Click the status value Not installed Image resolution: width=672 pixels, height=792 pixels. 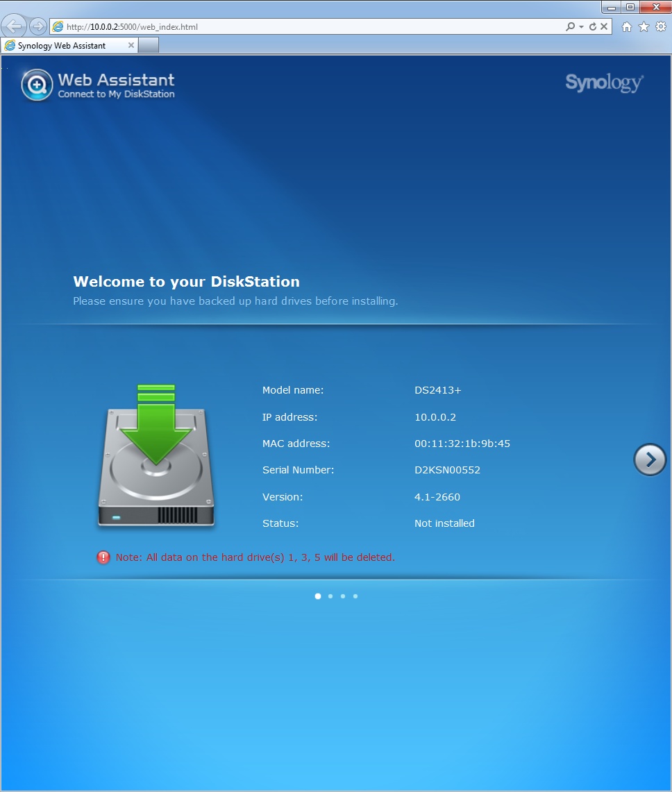coord(444,523)
